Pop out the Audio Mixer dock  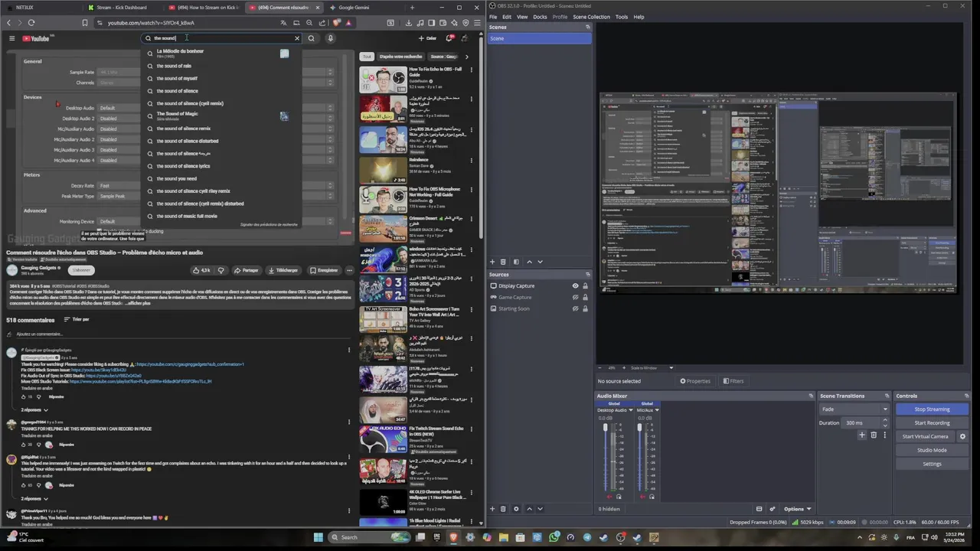[x=811, y=396]
